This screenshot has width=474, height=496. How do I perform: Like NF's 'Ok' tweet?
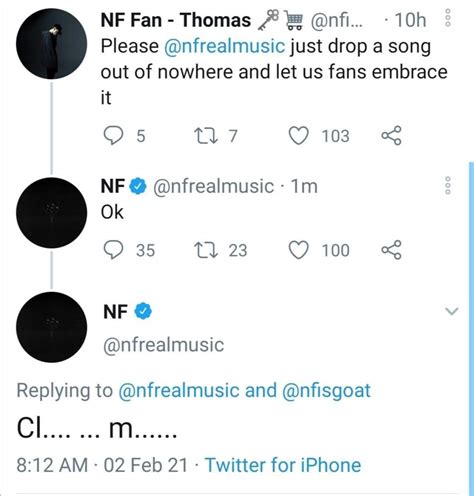coord(298,250)
